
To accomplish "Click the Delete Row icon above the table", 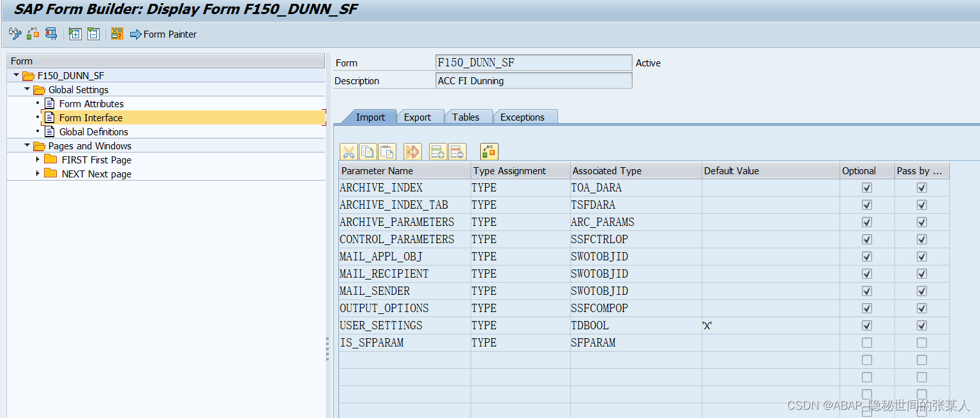I will point(457,152).
